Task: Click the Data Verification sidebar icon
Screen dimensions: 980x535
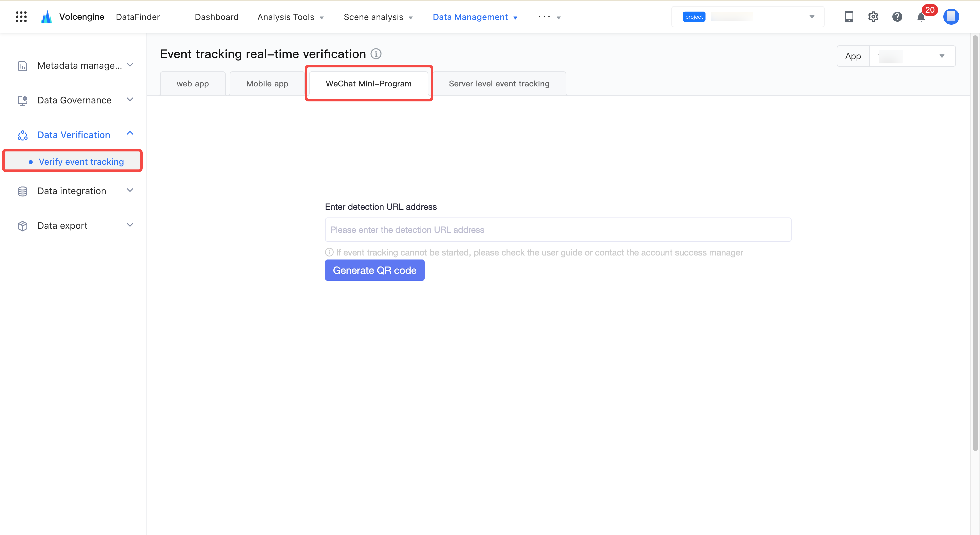Action: [x=22, y=135]
